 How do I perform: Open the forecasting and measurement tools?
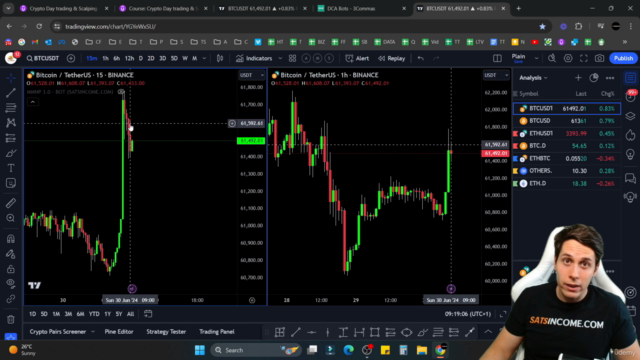(11, 138)
